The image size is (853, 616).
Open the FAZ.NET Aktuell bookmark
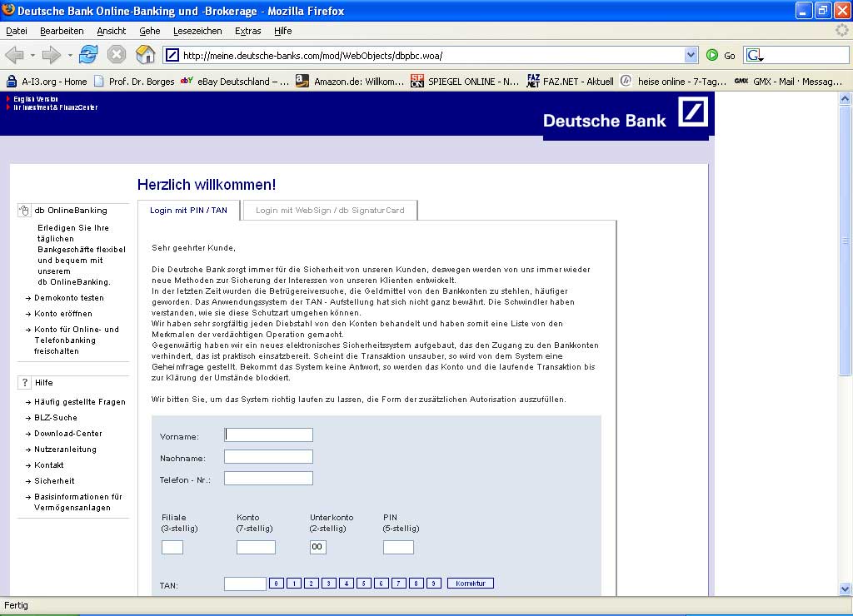[571, 82]
